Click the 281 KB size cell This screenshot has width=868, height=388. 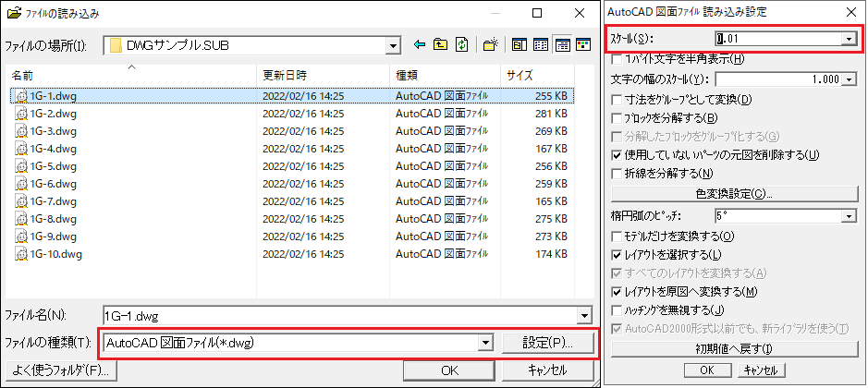tap(551, 114)
